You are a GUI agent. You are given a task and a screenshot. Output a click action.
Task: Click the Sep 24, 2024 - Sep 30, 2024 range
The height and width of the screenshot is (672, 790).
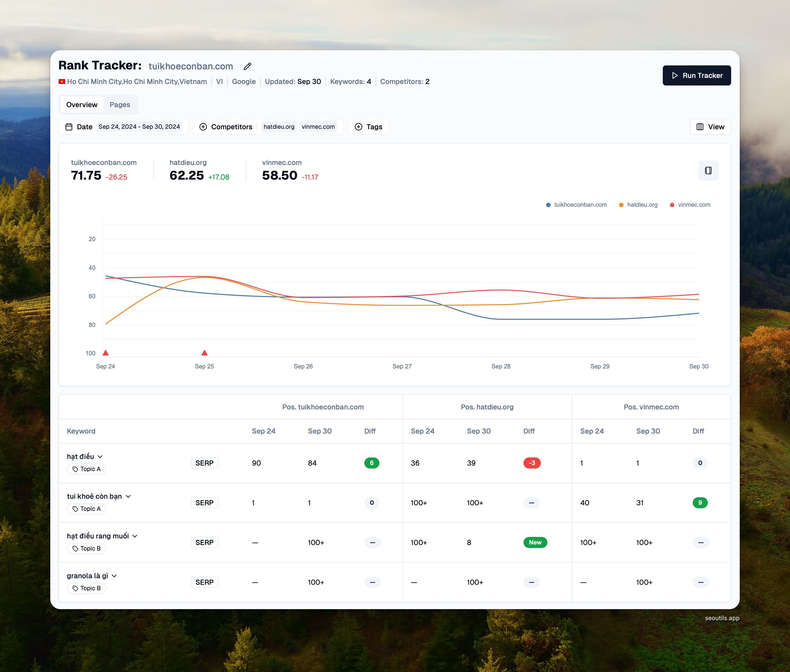point(139,127)
